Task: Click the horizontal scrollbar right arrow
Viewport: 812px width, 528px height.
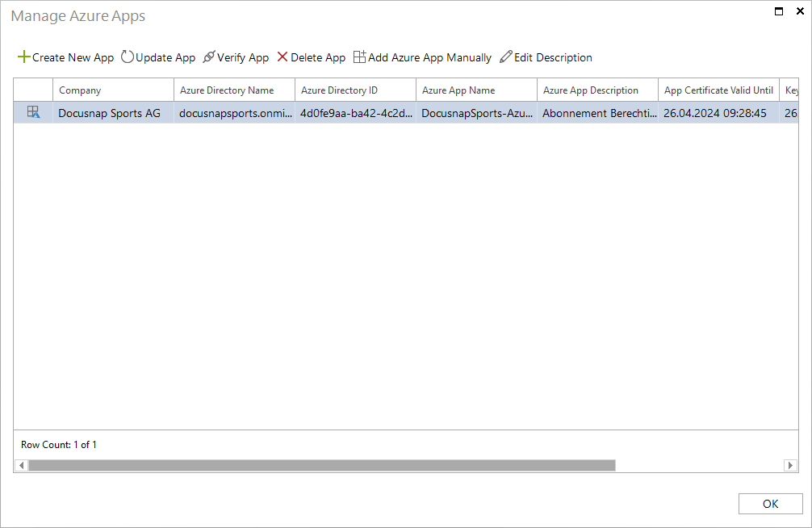Action: [790, 465]
